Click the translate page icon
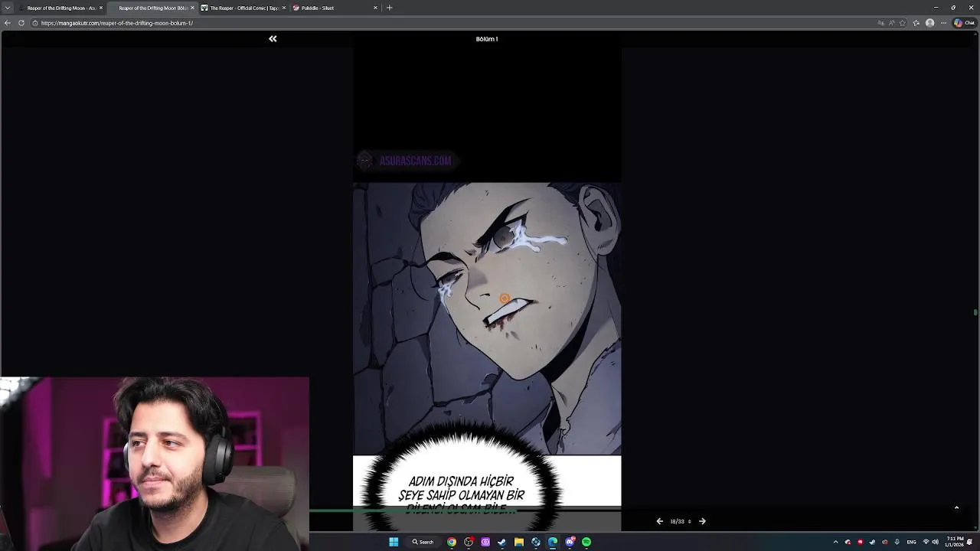The image size is (980, 551). [881, 23]
